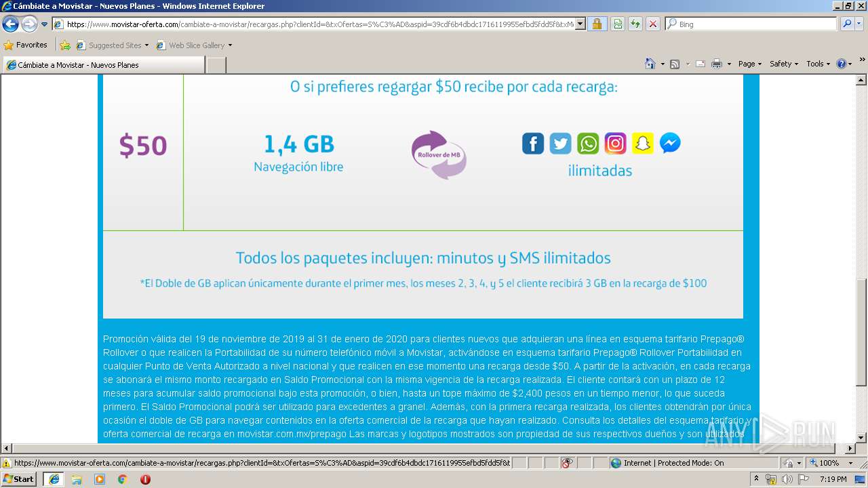Image resolution: width=868 pixels, height=488 pixels.
Task: Click the search magnifier button
Action: [847, 24]
